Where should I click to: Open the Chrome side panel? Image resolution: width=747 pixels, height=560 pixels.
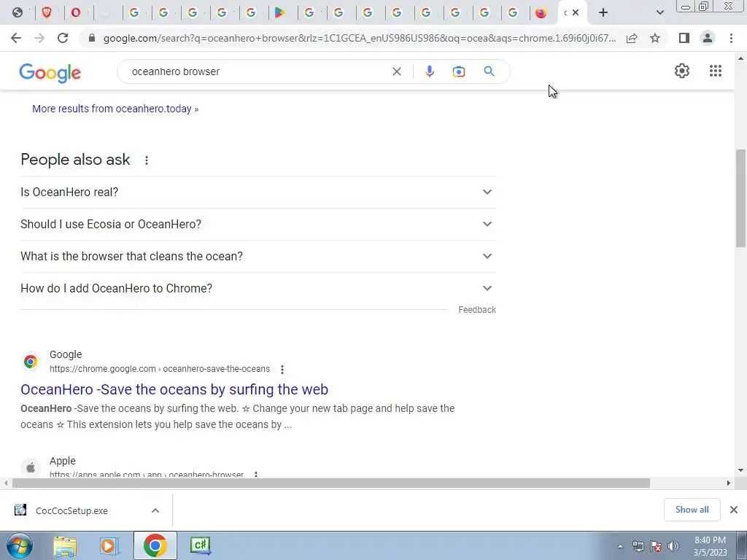[x=684, y=38]
